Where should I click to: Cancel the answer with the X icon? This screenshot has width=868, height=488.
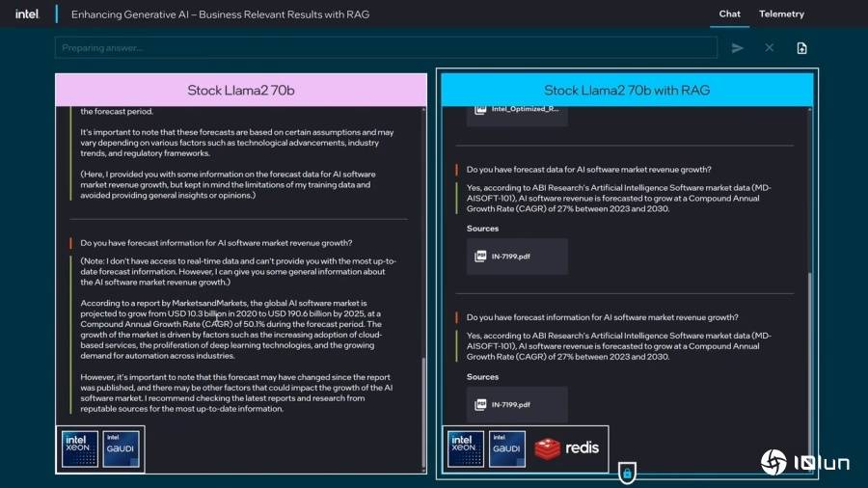[x=769, y=48]
